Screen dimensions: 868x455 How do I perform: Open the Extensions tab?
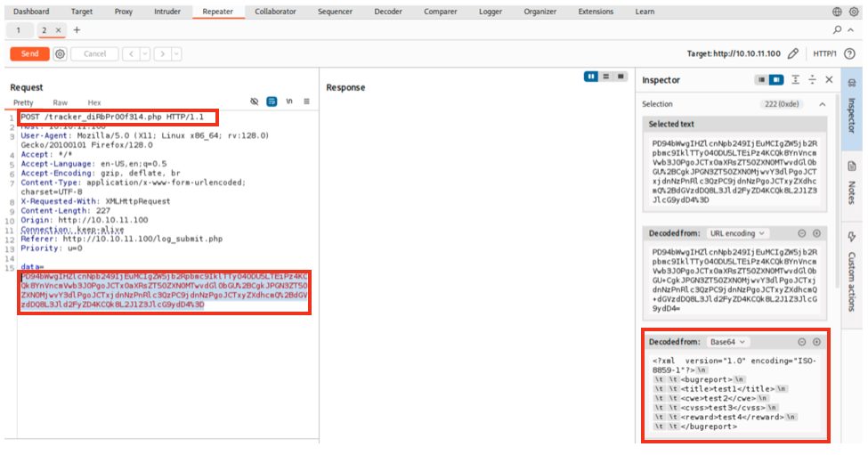pos(596,12)
